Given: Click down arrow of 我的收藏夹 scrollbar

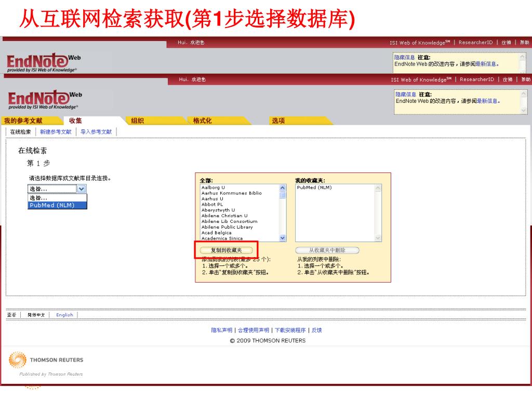Looking at the screenshot, I should click(x=378, y=238).
